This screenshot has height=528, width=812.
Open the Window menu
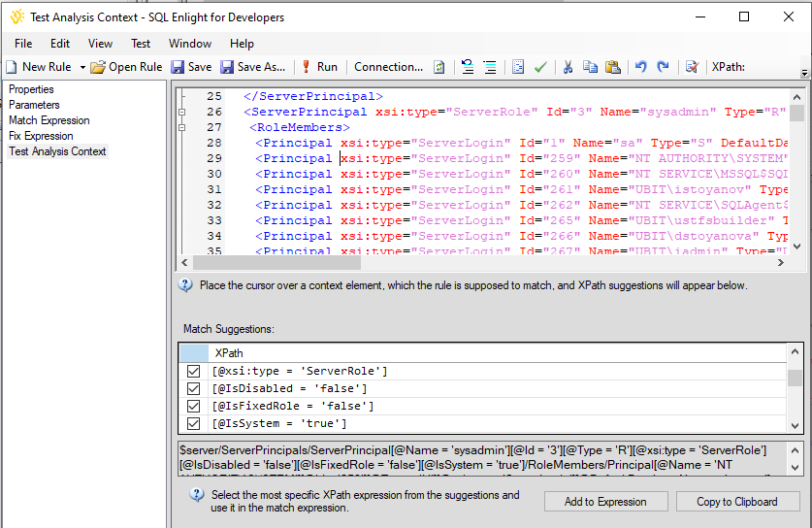tap(190, 44)
